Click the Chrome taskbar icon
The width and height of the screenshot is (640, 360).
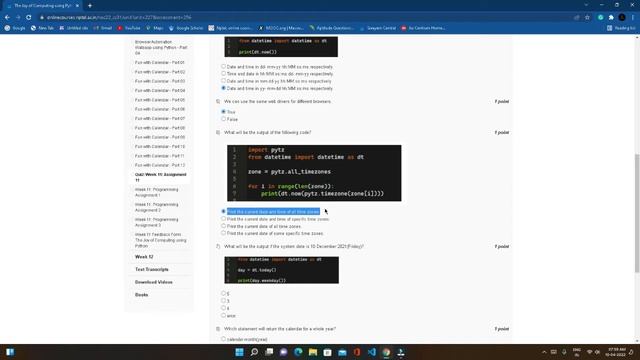coord(387,352)
